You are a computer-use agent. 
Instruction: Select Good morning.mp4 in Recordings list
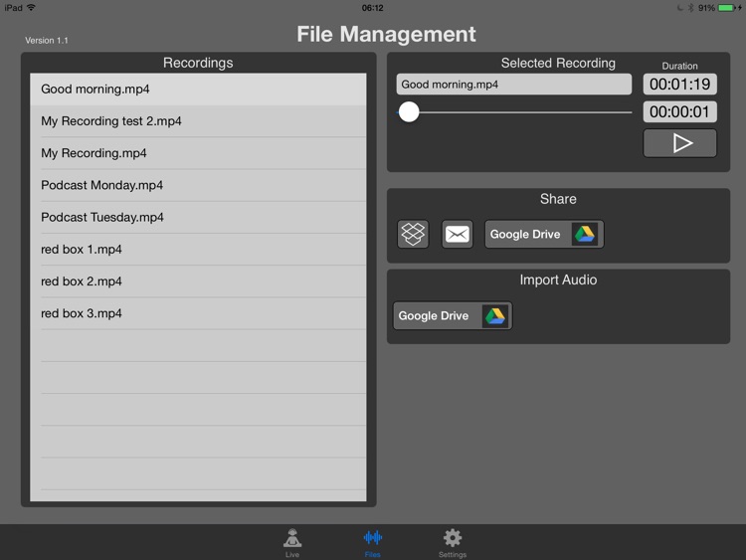coord(198,89)
